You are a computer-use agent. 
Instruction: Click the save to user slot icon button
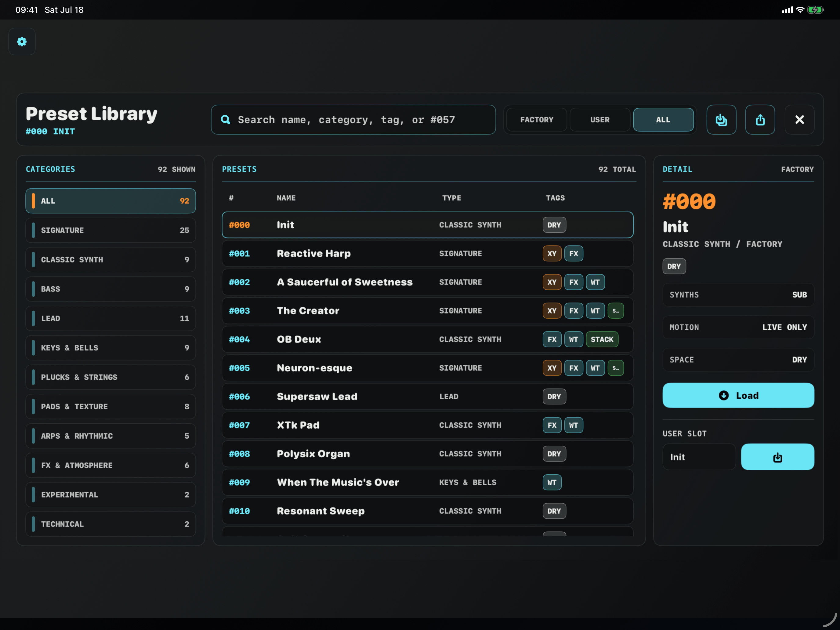[777, 457]
